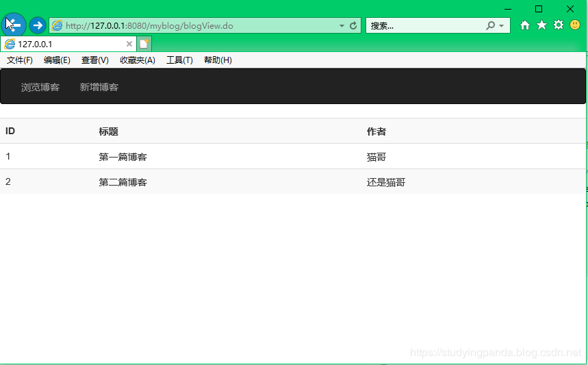Open the search provider dropdown arrow
The height and width of the screenshot is (365, 588).
[x=502, y=26]
